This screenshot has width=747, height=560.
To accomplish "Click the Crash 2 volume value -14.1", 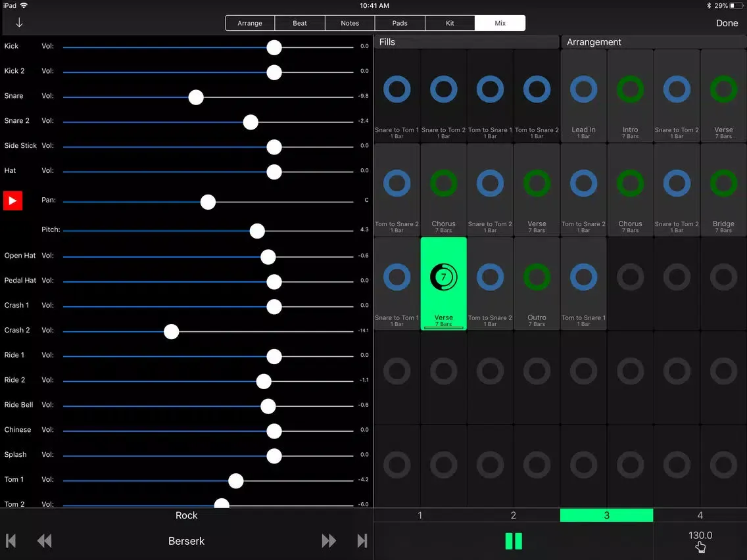I will pyautogui.click(x=364, y=330).
